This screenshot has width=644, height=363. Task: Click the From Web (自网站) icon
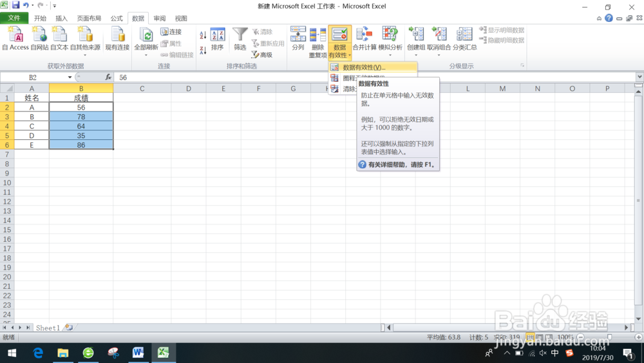coord(39,38)
